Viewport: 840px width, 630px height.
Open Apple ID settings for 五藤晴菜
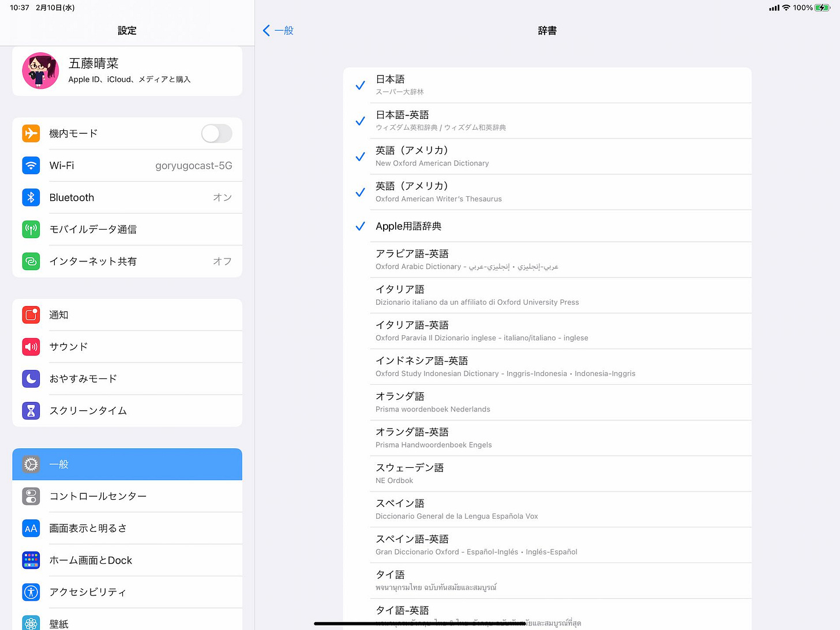click(x=127, y=70)
